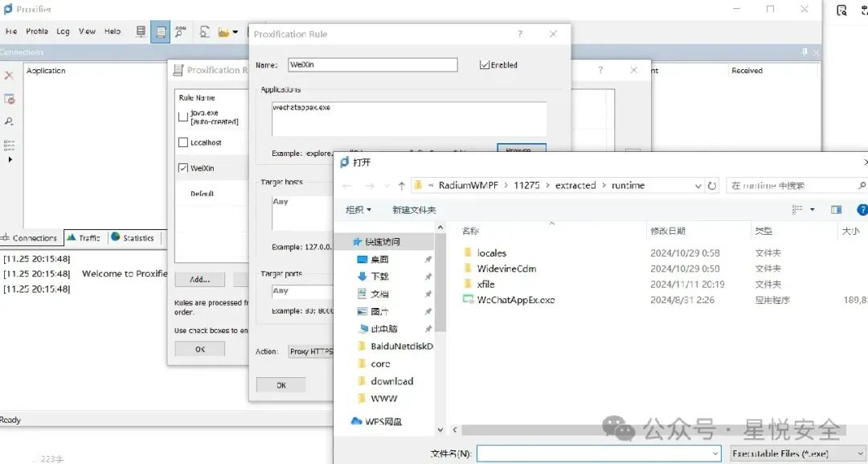Viewport: 868px width, 464px height.
Task: Click the Advanced settings gear-page toolbar icon
Action: pos(204,32)
